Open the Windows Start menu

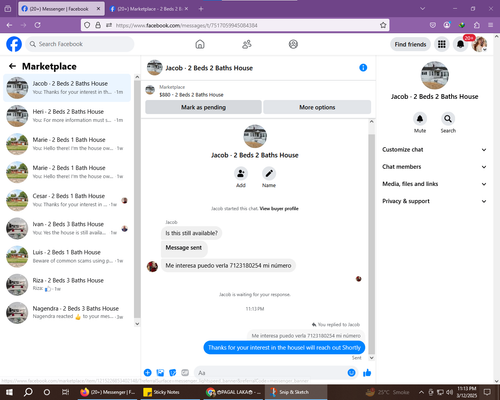coord(9,392)
